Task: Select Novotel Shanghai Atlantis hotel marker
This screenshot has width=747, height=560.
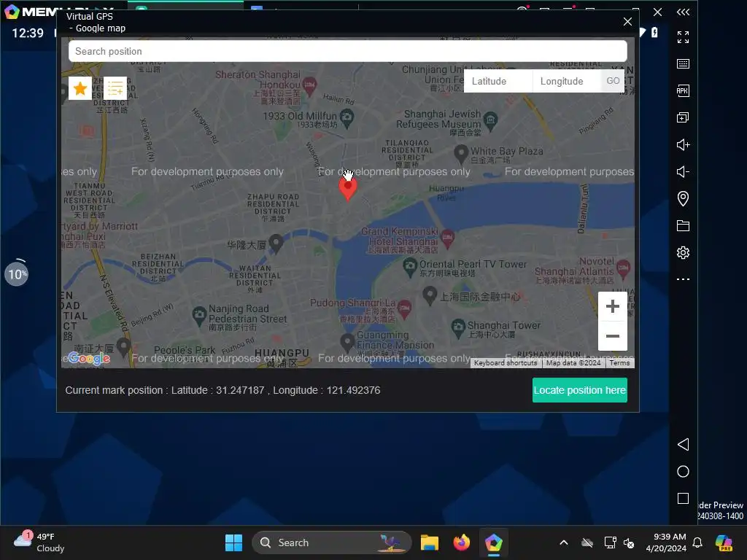Action: coord(623,269)
